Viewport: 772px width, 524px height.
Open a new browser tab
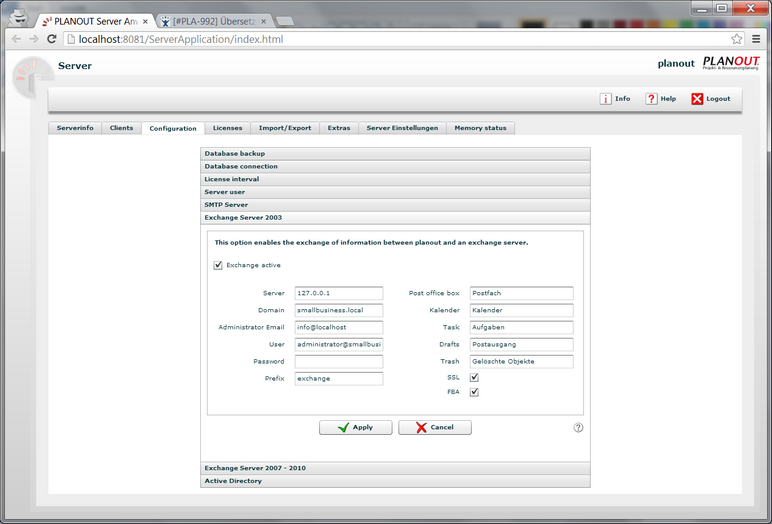[285, 21]
